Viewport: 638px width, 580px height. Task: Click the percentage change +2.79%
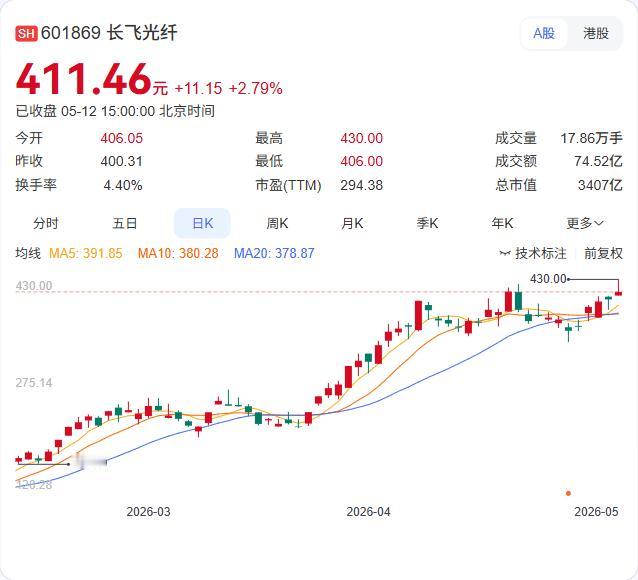[x=256, y=88]
